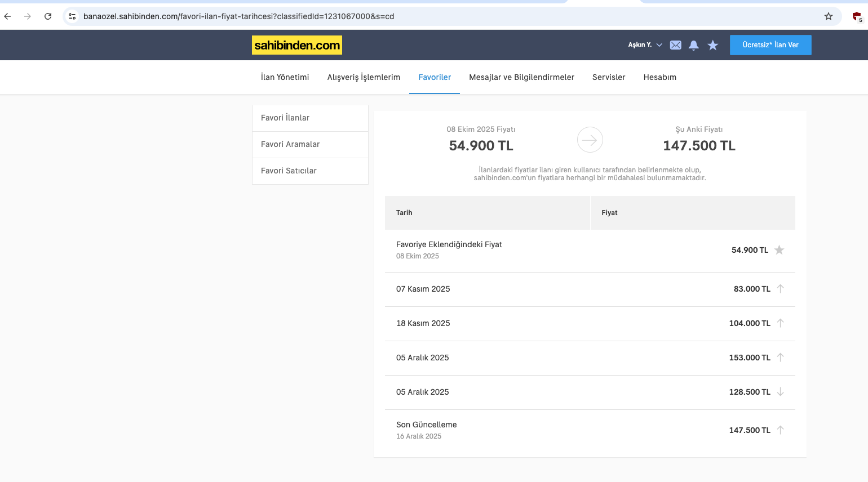Go forward using the browser forward arrow
868x482 pixels.
28,16
